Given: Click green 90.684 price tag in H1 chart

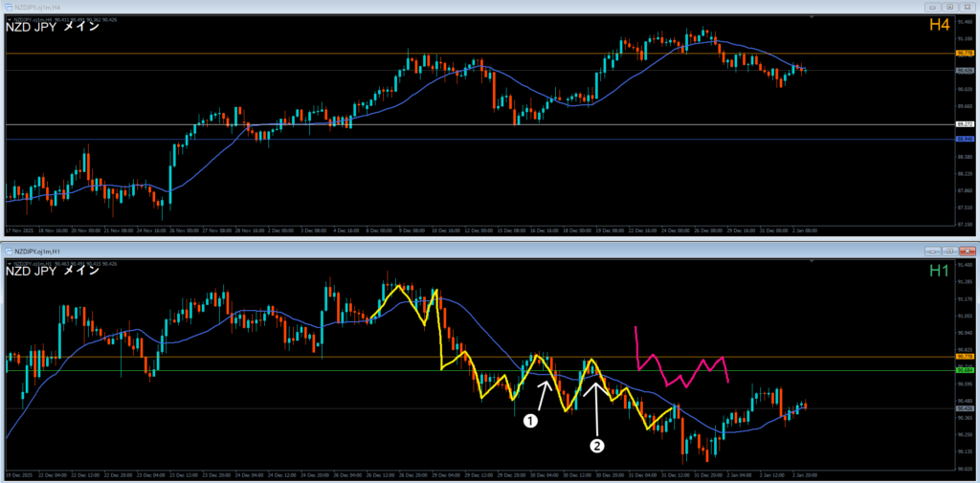Looking at the screenshot, I should (x=967, y=370).
